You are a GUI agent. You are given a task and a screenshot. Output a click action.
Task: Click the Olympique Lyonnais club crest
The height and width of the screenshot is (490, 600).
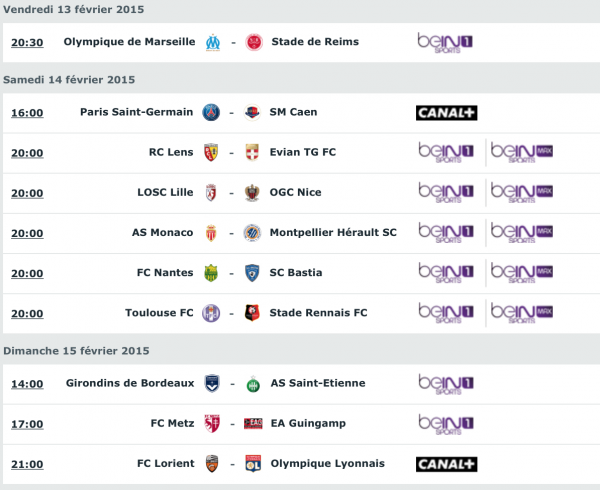click(252, 463)
